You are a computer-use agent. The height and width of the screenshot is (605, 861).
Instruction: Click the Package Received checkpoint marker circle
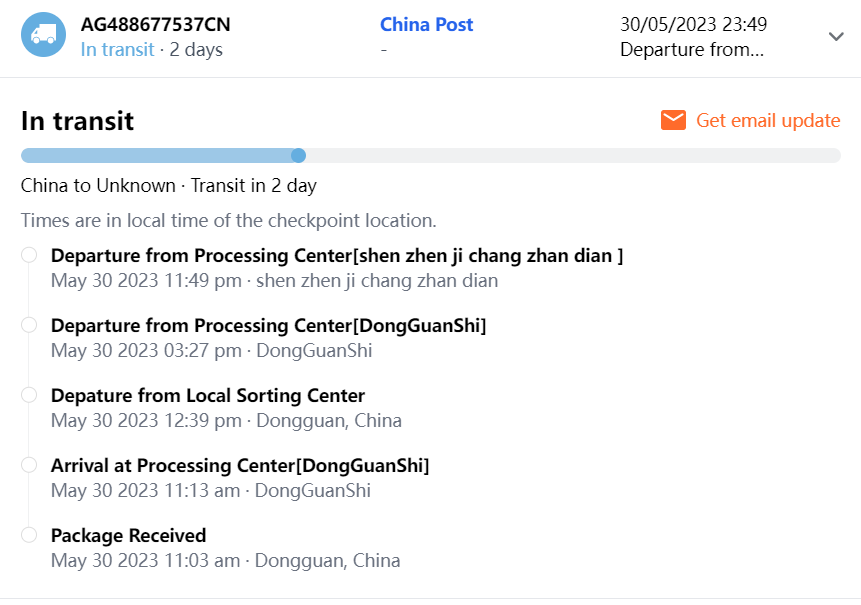(29, 535)
